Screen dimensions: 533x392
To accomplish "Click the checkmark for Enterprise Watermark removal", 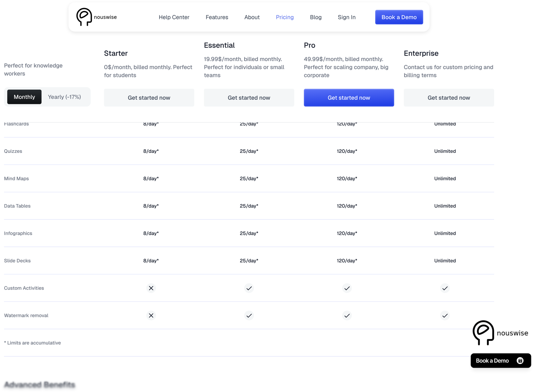I will coord(445,315).
